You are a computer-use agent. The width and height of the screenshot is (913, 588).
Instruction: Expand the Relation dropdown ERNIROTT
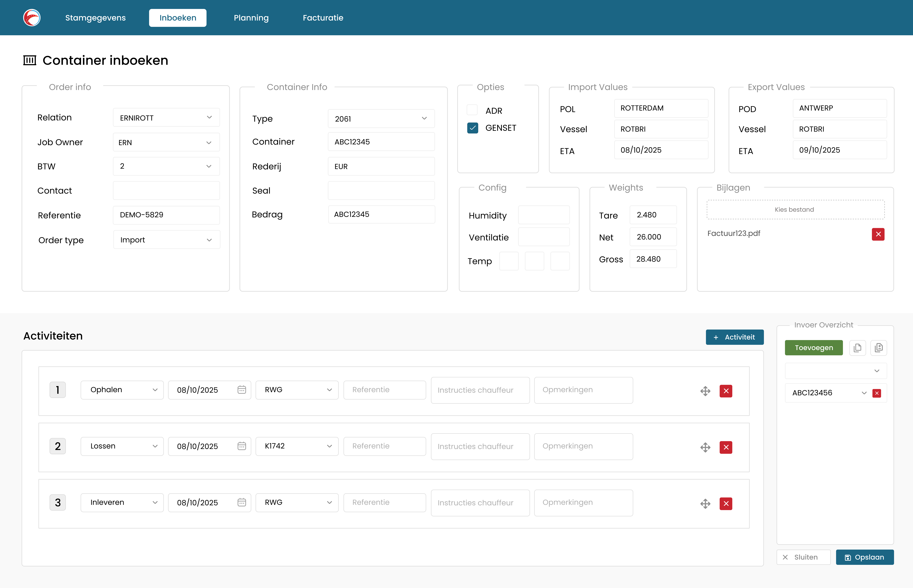click(166, 118)
